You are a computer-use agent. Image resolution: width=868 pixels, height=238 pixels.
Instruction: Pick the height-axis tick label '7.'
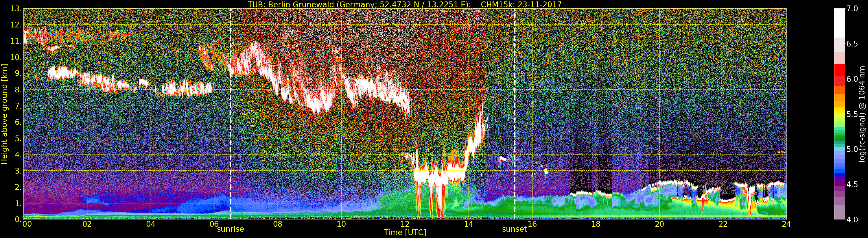(x=18, y=106)
